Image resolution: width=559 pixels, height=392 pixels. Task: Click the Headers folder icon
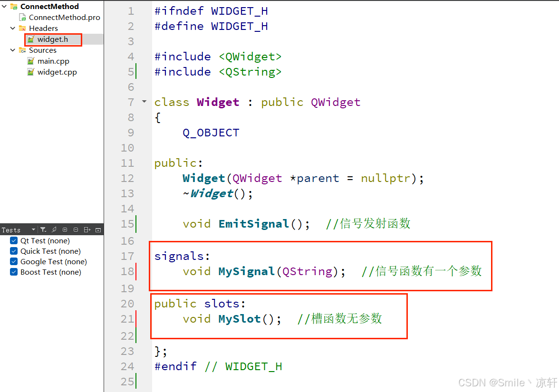pyautogui.click(x=22, y=28)
